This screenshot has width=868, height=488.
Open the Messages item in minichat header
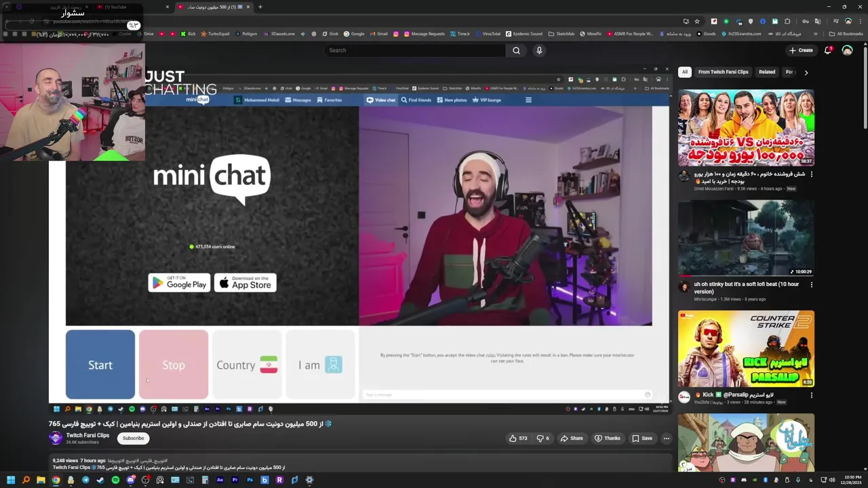point(298,100)
